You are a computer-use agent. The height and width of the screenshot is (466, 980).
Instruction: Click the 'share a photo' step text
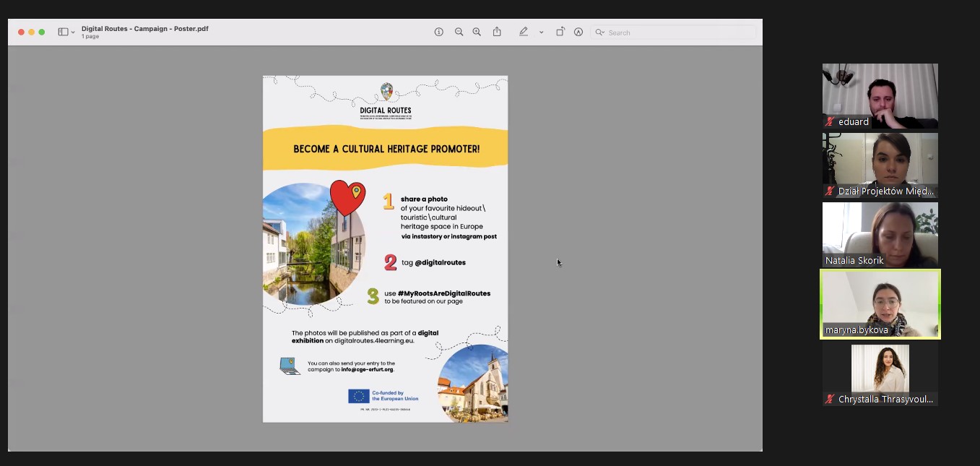pos(425,199)
